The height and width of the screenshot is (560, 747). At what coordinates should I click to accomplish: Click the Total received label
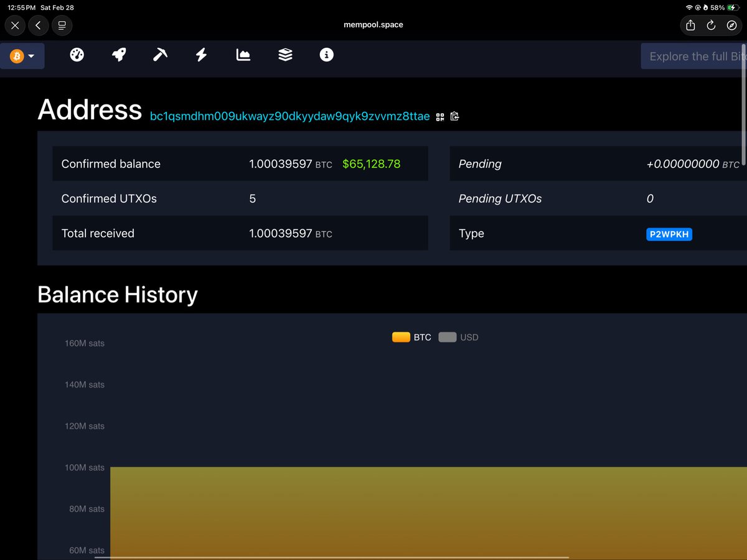coord(98,234)
